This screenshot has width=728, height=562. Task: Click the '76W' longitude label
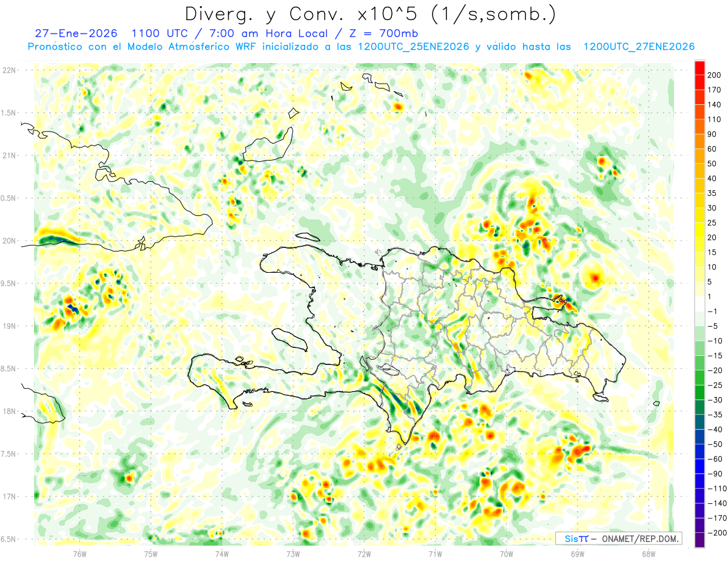[79, 554]
